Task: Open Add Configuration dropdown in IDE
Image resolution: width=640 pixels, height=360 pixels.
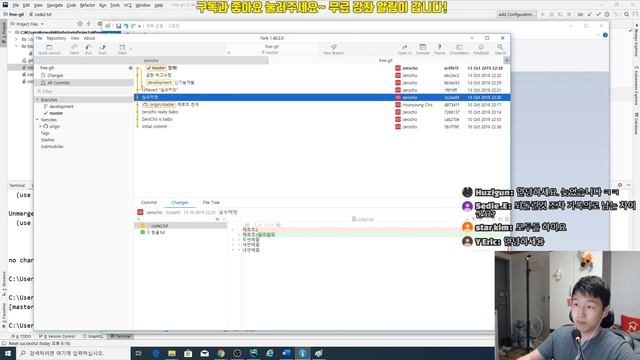Action: point(516,14)
